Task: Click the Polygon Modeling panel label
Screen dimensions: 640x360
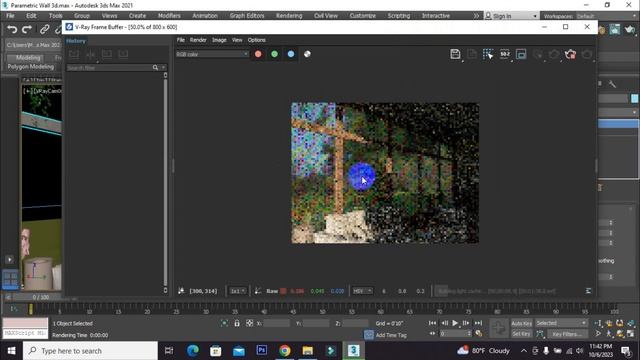Action: [31, 67]
